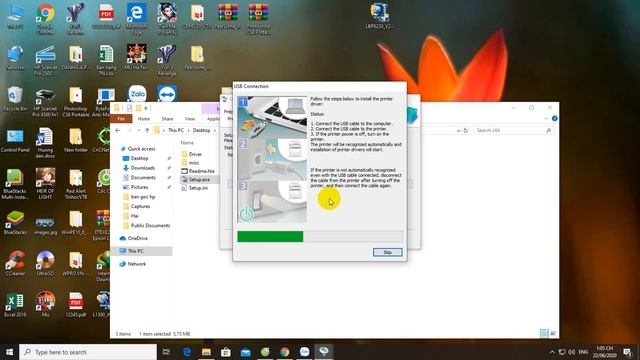Open Explorer help question-mark icon
Image resolution: width=640 pixels, height=360 pixels.
click(x=554, y=118)
